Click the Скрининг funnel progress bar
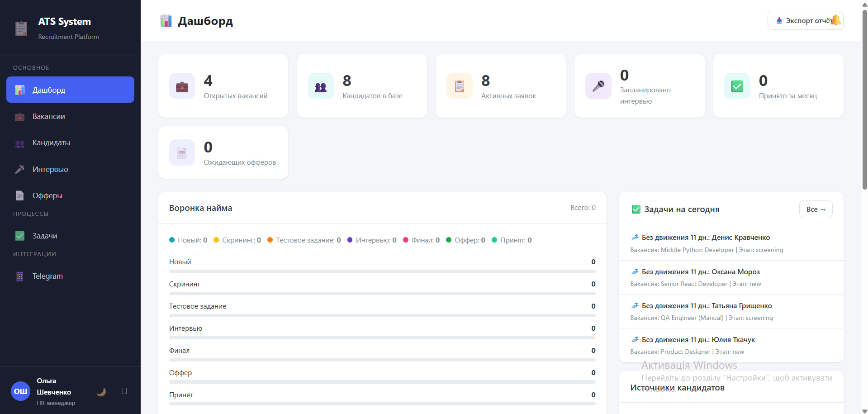The image size is (868, 414). click(382, 293)
